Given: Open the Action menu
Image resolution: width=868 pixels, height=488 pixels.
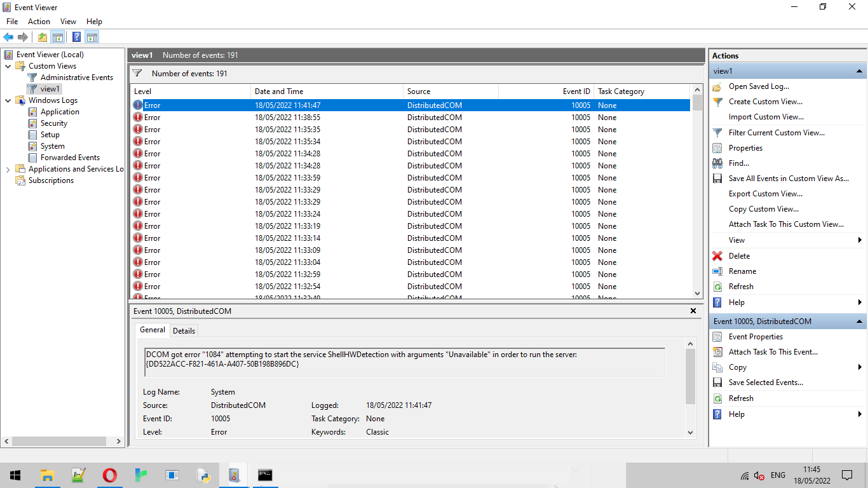Looking at the screenshot, I should pos(39,22).
